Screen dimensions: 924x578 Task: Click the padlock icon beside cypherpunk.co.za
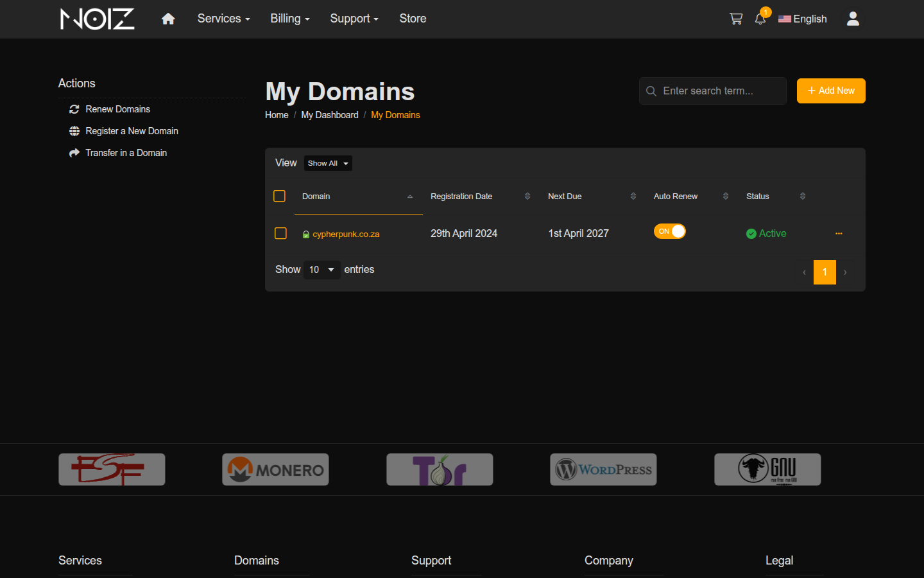(x=306, y=234)
